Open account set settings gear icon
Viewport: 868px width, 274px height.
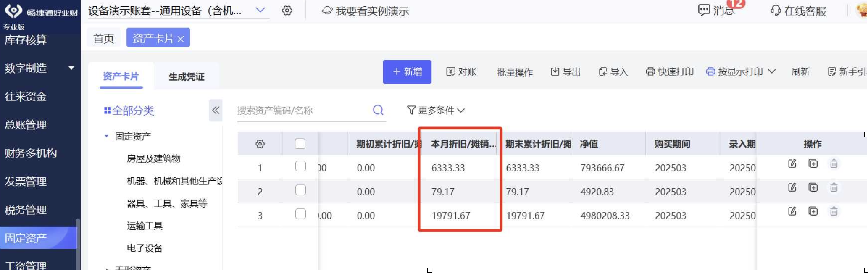[x=287, y=11]
